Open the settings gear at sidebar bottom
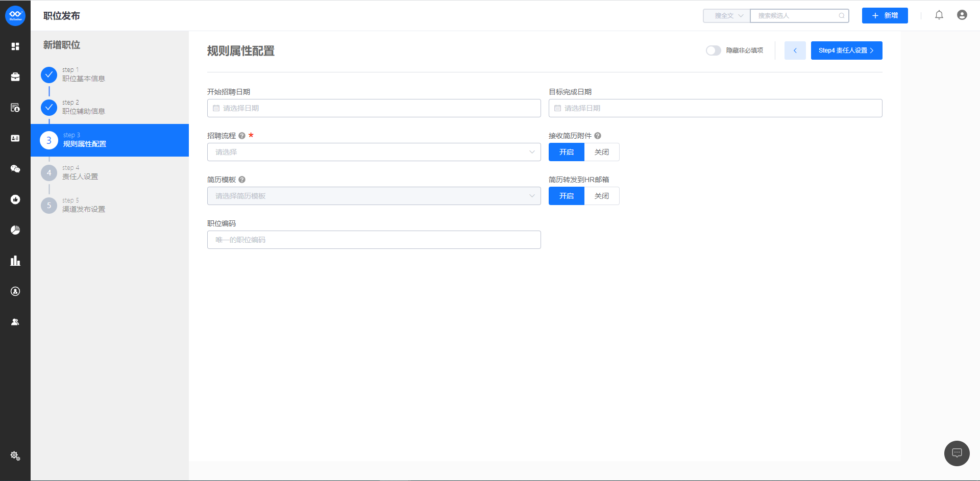 pyautogui.click(x=15, y=455)
